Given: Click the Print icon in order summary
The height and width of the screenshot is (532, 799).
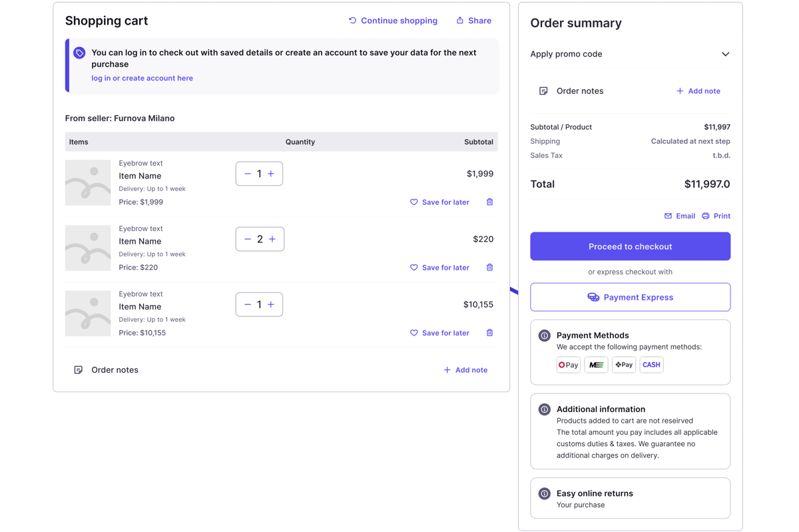Looking at the screenshot, I should click(x=706, y=216).
